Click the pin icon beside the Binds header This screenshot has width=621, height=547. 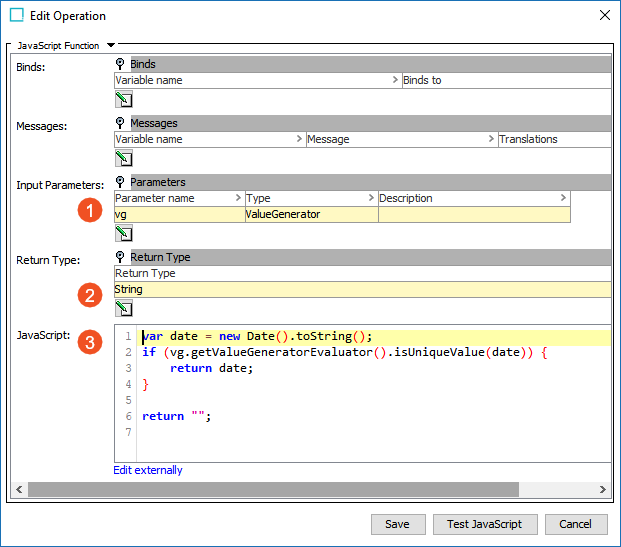121,64
